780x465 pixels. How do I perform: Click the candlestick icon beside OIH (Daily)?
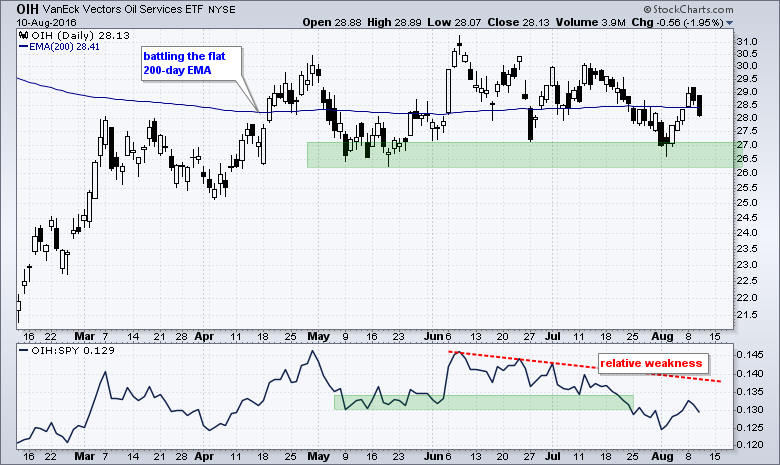click(24, 35)
